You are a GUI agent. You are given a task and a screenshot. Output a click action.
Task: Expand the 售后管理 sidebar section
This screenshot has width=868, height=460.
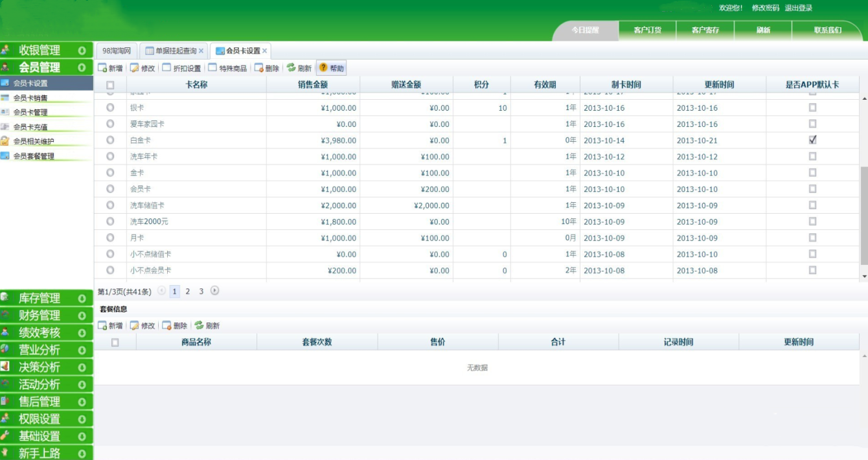pos(47,402)
